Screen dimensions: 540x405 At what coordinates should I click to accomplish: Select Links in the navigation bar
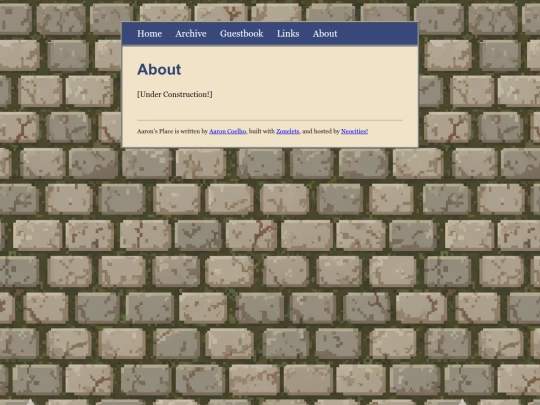[288, 34]
